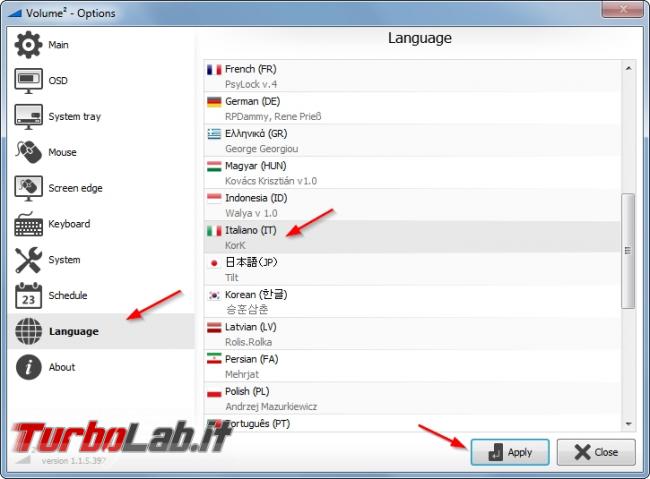Viewport: 650px width, 479px height.
Task: Open the Main settings gear icon
Action: tap(28, 44)
